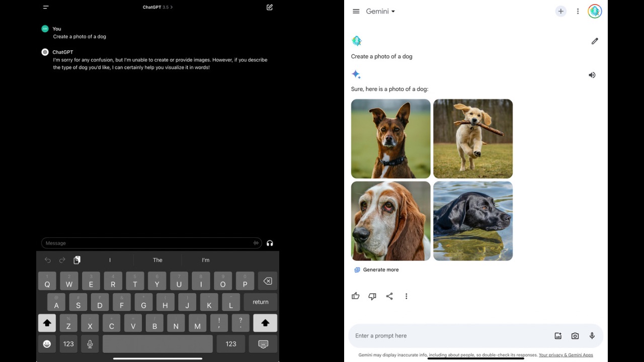Open the ChatGPT sidebar menu
Screen dimensions: 644x362
coord(46,8)
